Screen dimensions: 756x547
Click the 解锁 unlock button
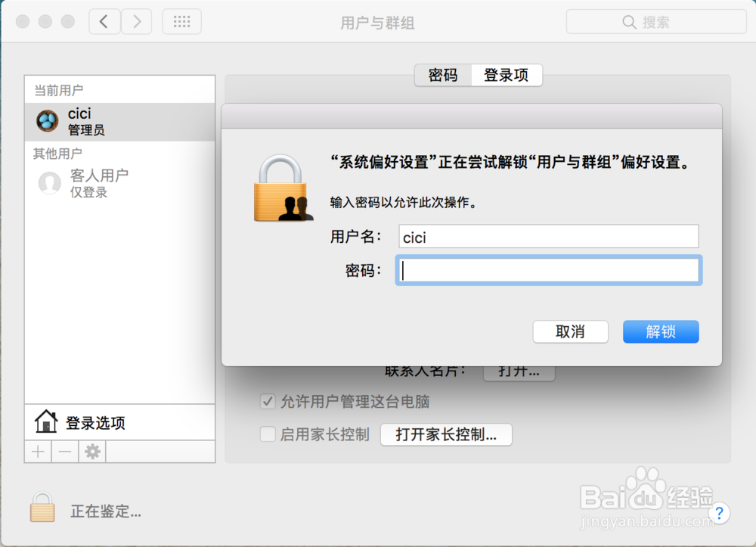pos(661,332)
